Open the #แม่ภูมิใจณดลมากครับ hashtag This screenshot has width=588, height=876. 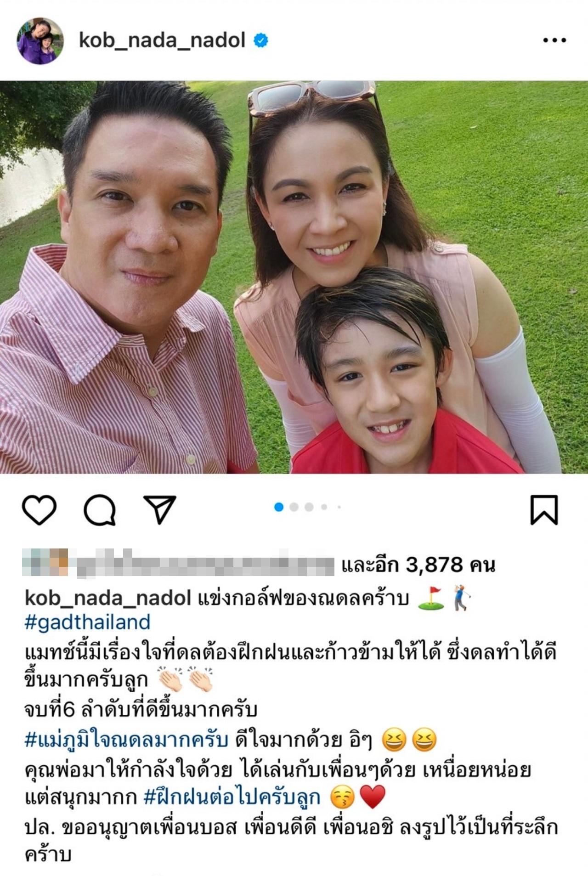126,740
